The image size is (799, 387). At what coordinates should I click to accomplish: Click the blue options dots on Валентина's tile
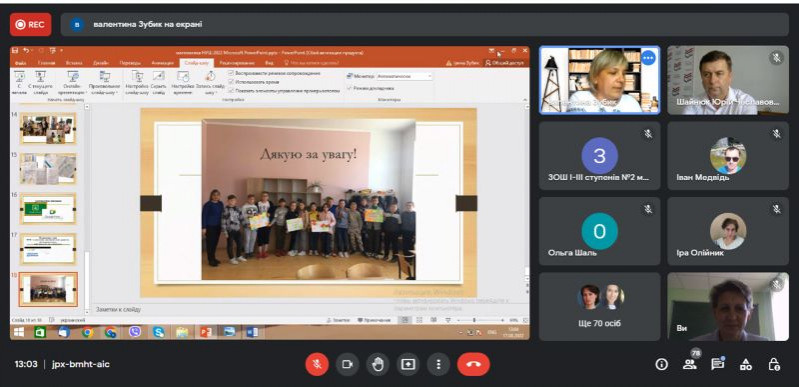(x=648, y=58)
